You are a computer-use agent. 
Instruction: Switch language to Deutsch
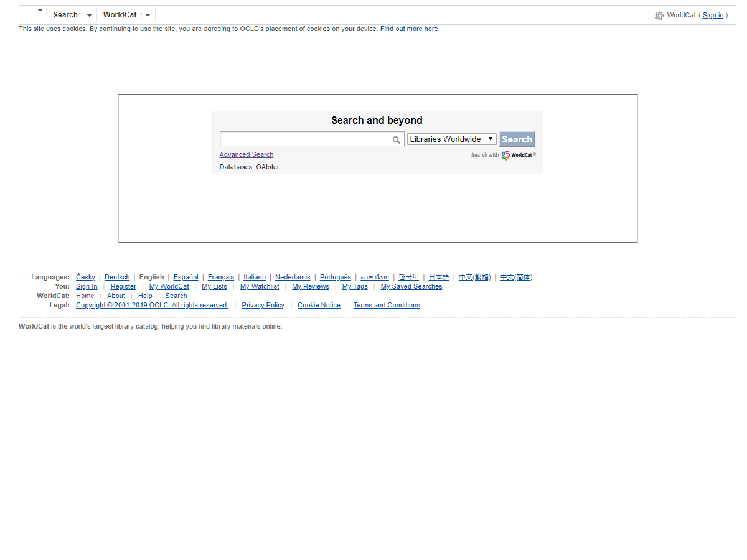[x=117, y=277]
